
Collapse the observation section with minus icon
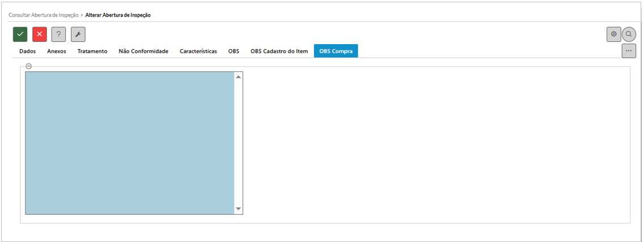tap(28, 66)
